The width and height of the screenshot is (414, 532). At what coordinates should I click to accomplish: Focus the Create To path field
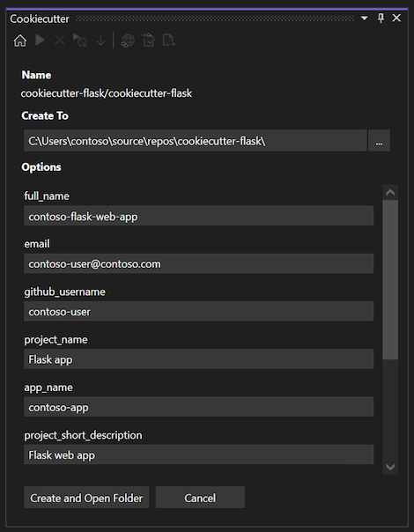tap(196, 140)
